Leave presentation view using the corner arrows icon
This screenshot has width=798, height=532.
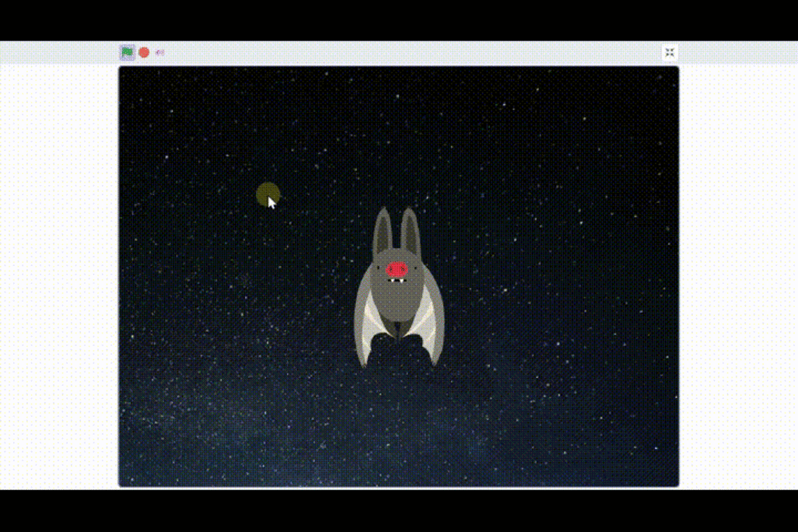[670, 52]
